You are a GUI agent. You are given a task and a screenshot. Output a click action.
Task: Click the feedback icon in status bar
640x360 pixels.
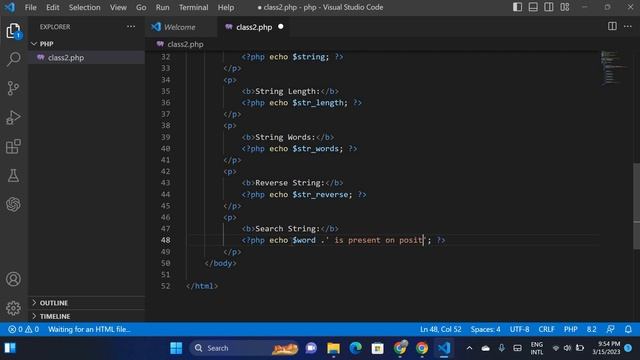pos(611,329)
